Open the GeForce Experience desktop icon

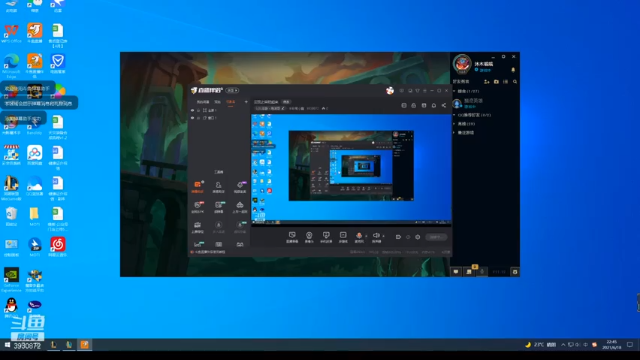(x=11, y=279)
